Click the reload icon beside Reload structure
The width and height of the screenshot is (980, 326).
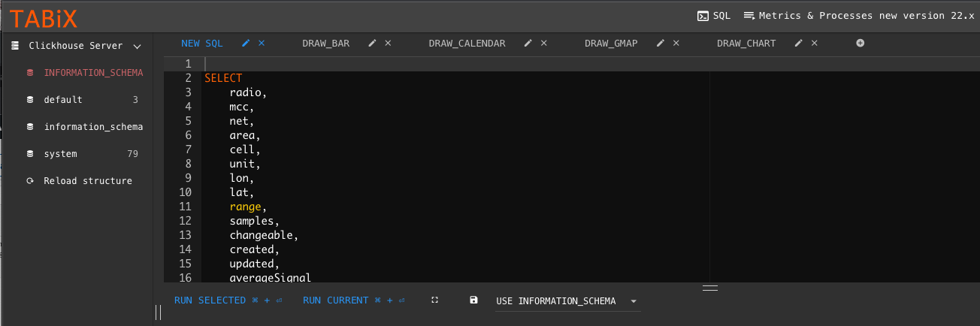point(30,181)
